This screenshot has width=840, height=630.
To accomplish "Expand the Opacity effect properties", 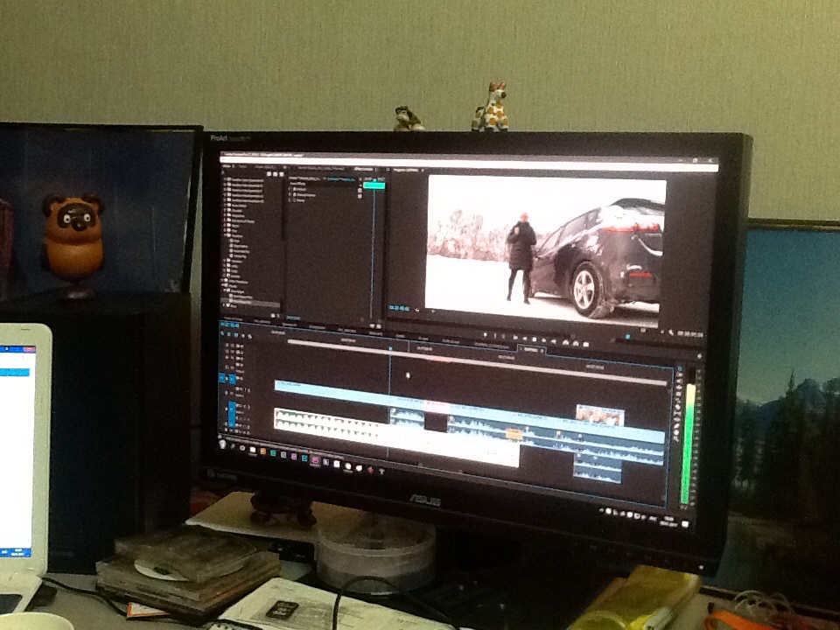I will point(290,194).
